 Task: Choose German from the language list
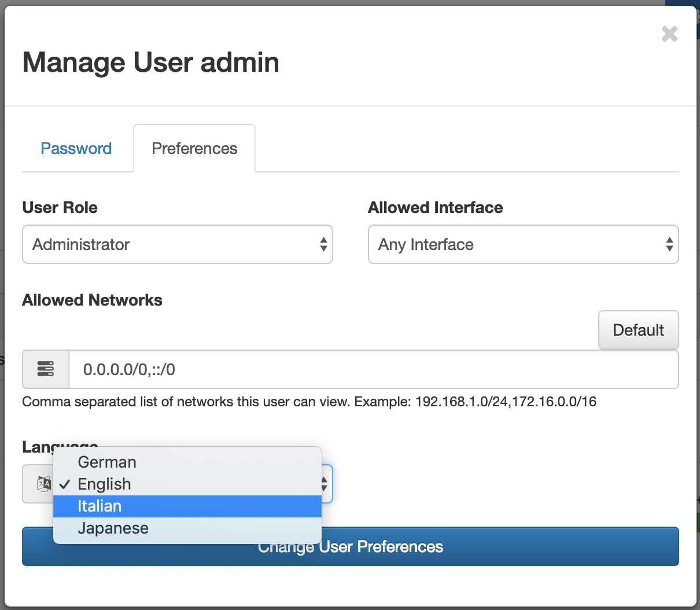click(107, 462)
